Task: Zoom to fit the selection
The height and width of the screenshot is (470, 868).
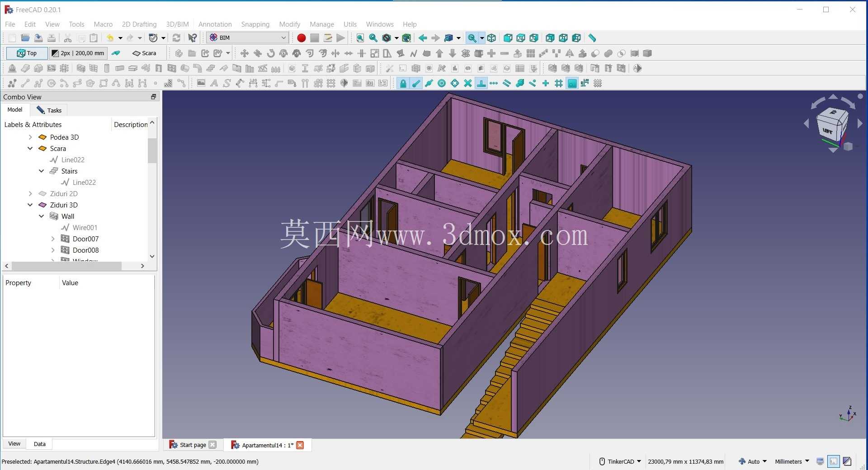Action: click(373, 38)
